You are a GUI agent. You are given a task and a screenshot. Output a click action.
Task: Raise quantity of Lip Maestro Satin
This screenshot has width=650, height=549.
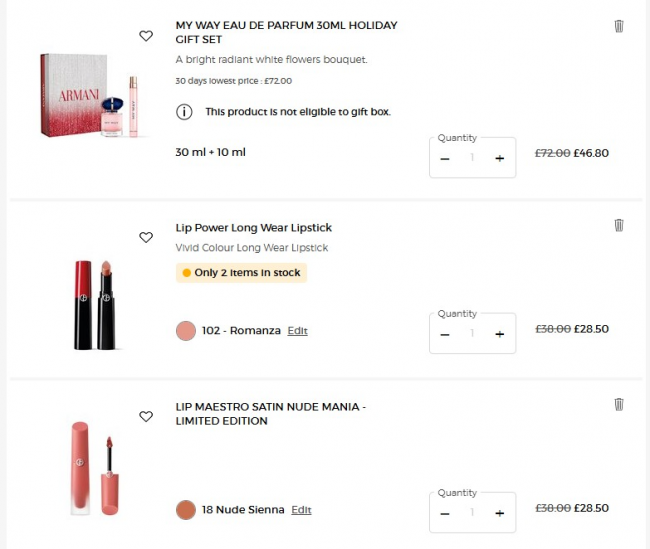coord(499,513)
